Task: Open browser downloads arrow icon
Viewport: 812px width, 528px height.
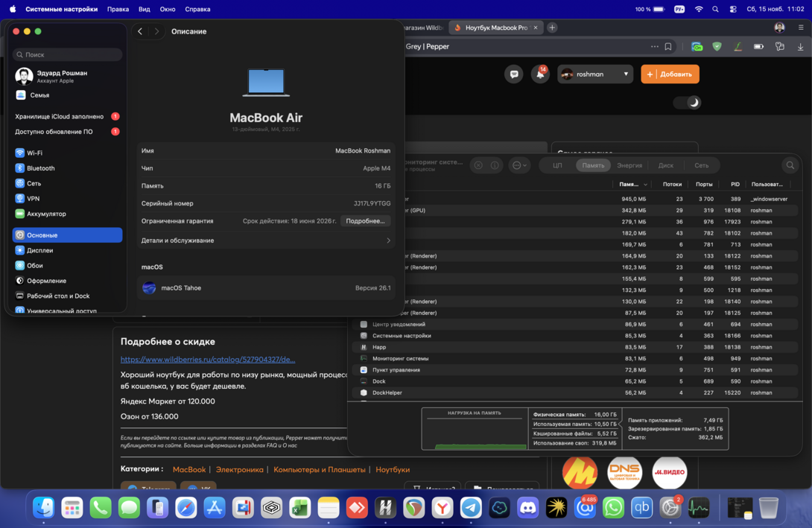Action: pyautogui.click(x=801, y=47)
